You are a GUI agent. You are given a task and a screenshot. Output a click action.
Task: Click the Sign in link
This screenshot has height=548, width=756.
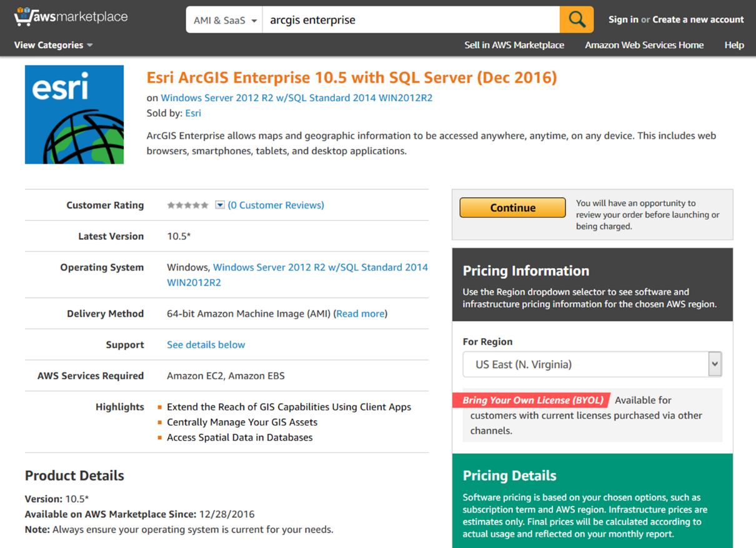pos(624,19)
